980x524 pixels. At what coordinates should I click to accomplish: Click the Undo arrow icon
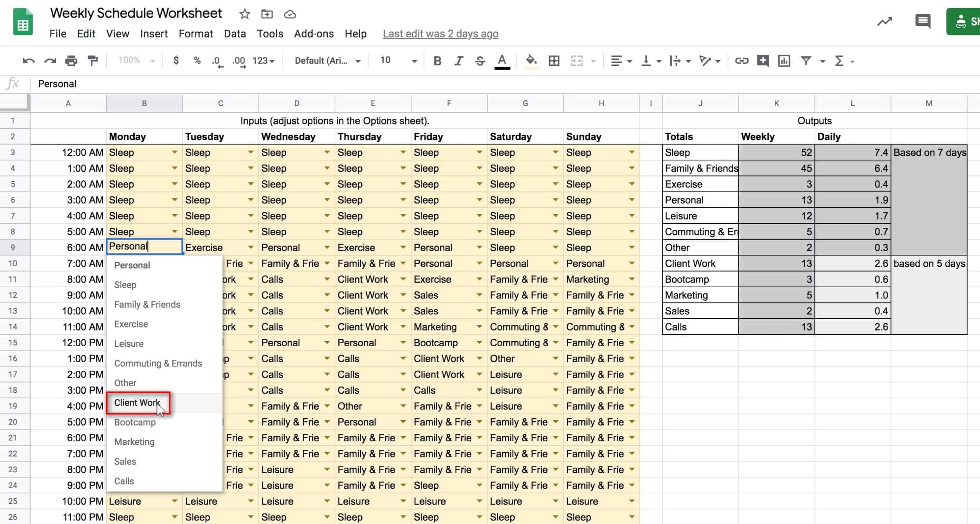point(29,61)
